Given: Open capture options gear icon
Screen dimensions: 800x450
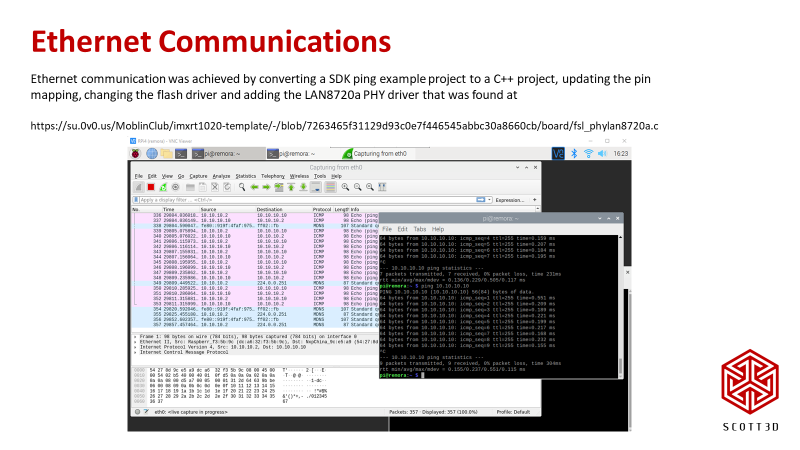Looking at the screenshot, I should click(176, 187).
